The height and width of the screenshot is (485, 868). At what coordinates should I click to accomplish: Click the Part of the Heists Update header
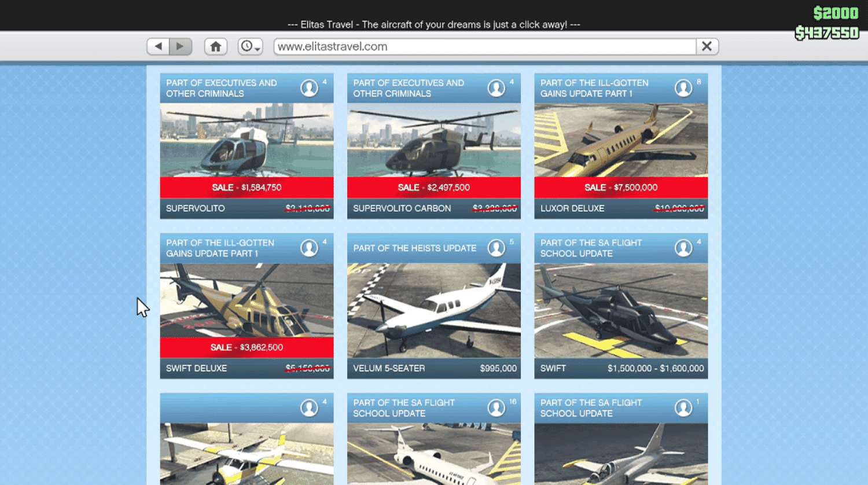tap(414, 248)
